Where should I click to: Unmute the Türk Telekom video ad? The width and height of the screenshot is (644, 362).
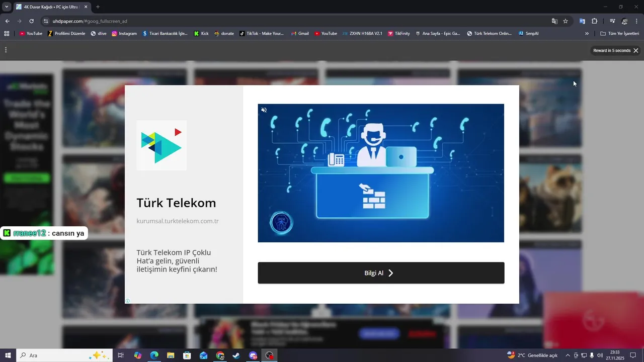coord(264,110)
